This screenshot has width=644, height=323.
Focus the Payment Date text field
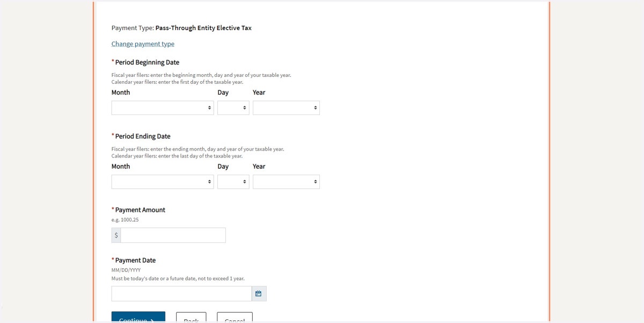[181, 293]
